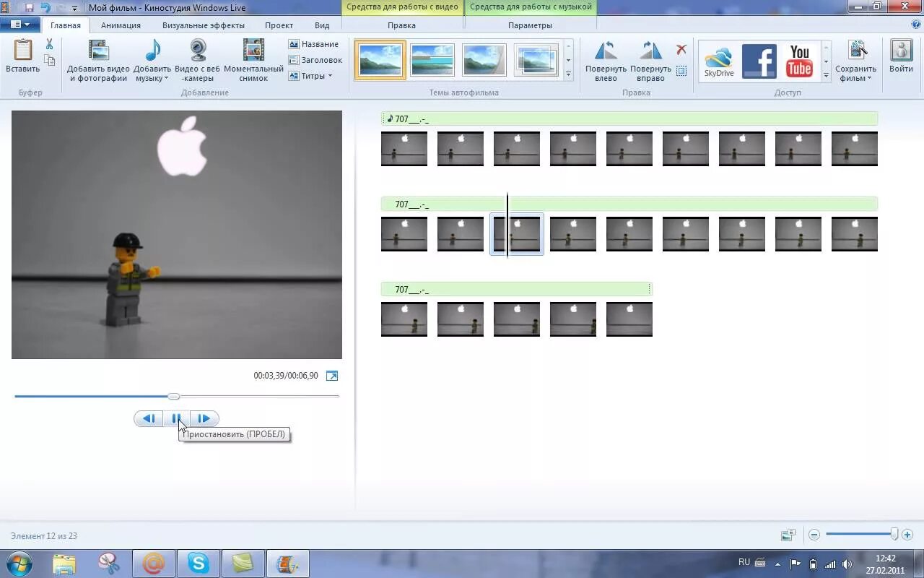The height and width of the screenshot is (578, 924).
Task: Expand the sharing services gallery
Action: pyautogui.click(x=826, y=74)
